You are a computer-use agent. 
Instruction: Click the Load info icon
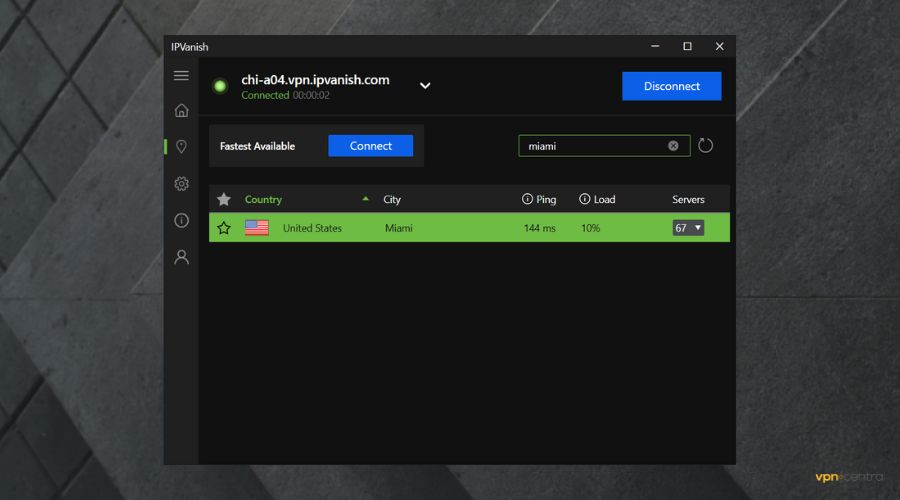[x=584, y=199]
